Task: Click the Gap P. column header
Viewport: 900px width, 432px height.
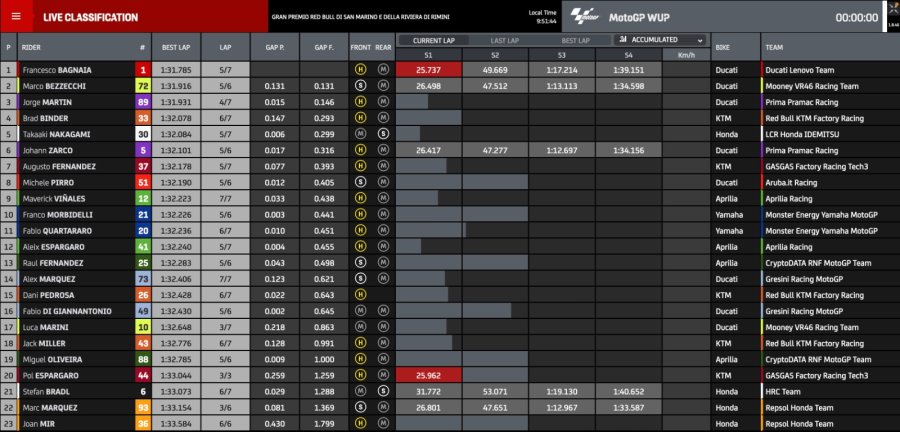Action: tap(275, 48)
